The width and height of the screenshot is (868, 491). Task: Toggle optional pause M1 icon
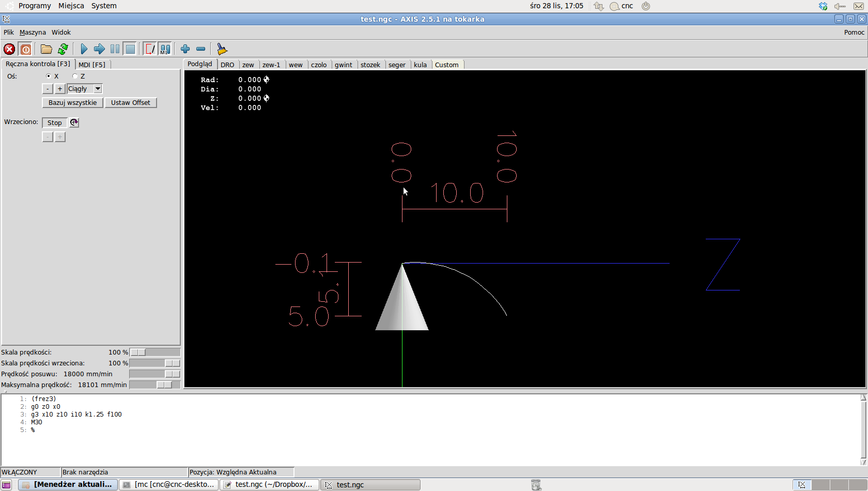pos(165,49)
